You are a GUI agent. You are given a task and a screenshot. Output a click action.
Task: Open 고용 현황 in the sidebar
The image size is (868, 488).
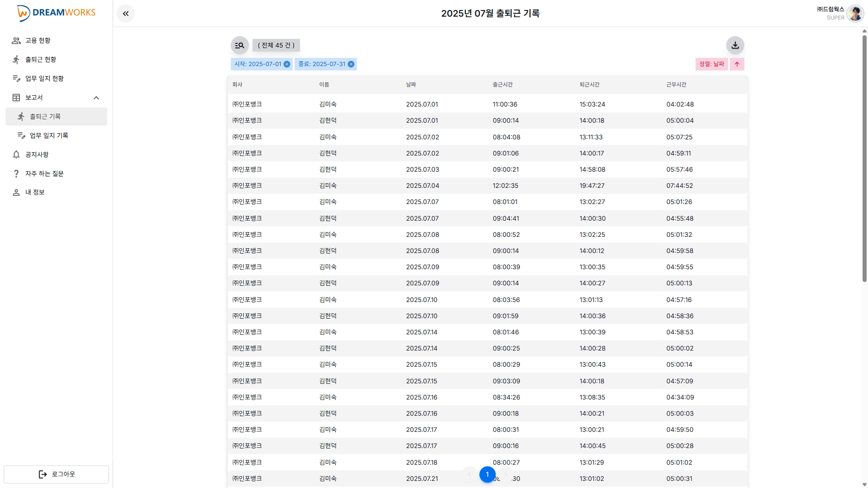tap(38, 40)
